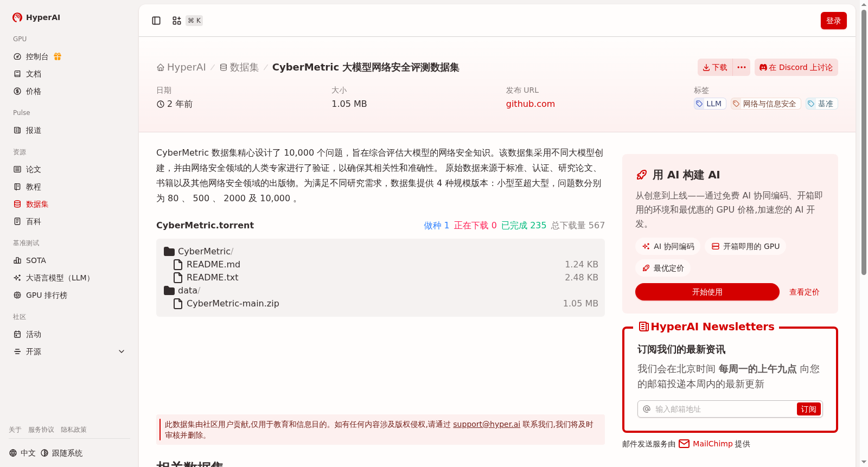The height and width of the screenshot is (467, 868).
Task: Click 最优定价 chip
Action: point(663,268)
